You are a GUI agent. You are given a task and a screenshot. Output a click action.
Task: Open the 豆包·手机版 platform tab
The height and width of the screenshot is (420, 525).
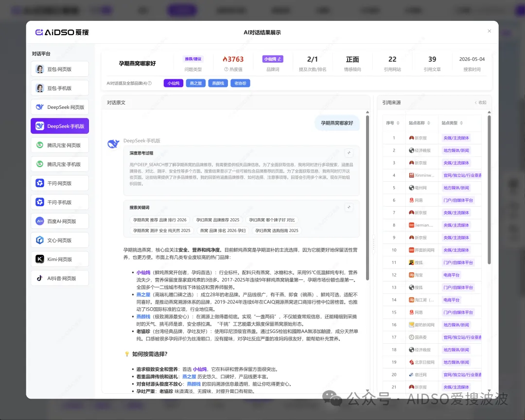click(60, 88)
